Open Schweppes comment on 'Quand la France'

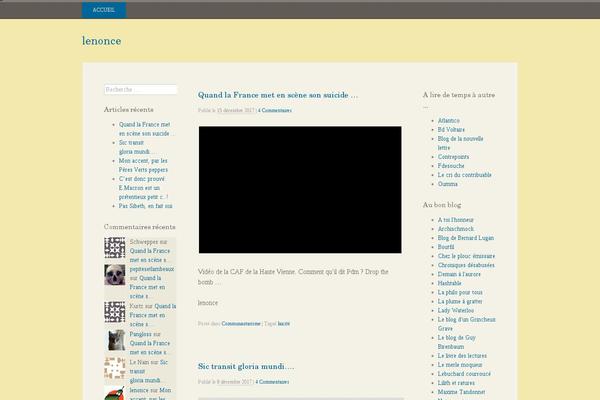(x=150, y=255)
